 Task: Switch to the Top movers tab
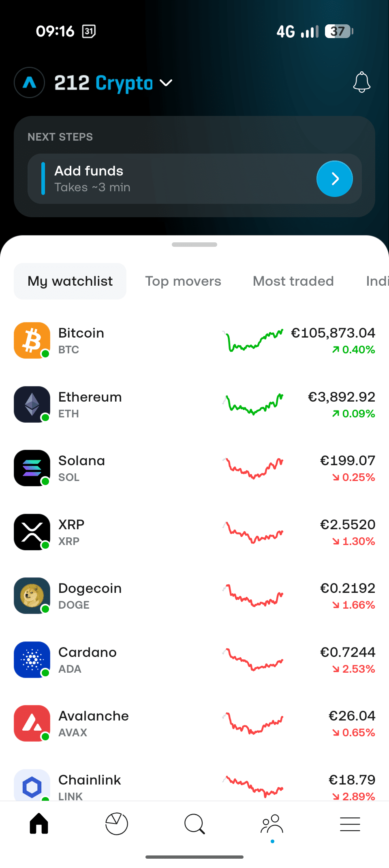183,281
